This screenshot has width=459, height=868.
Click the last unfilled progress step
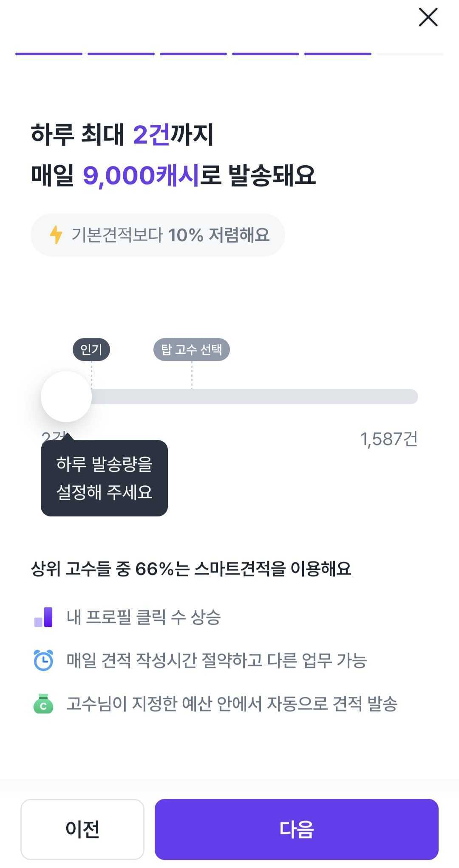[410, 54]
